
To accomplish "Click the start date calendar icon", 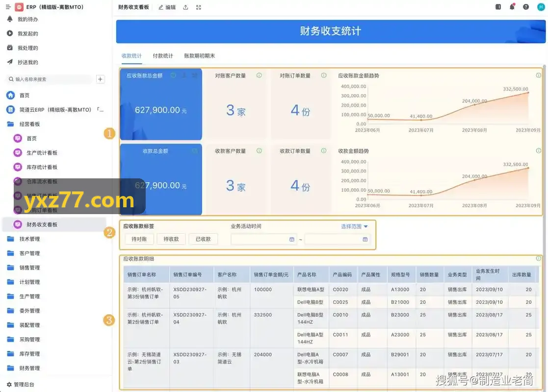I will [292, 239].
